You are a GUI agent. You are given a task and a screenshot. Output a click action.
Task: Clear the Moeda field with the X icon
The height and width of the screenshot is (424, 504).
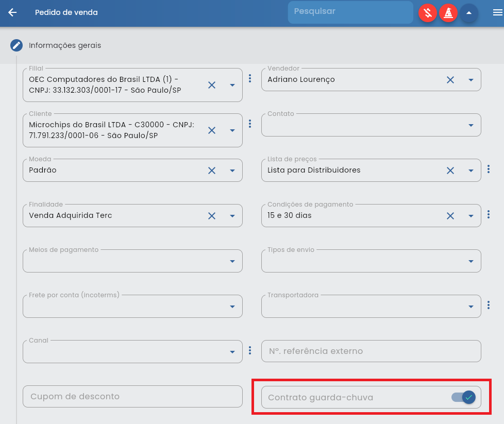pyautogui.click(x=212, y=170)
